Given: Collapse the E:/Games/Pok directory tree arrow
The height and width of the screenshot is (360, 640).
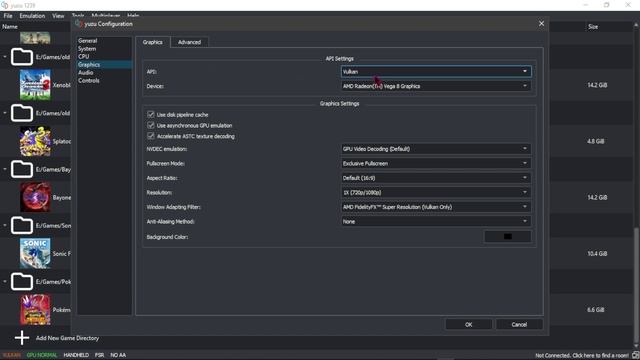Looking at the screenshot, I should coord(5,282).
